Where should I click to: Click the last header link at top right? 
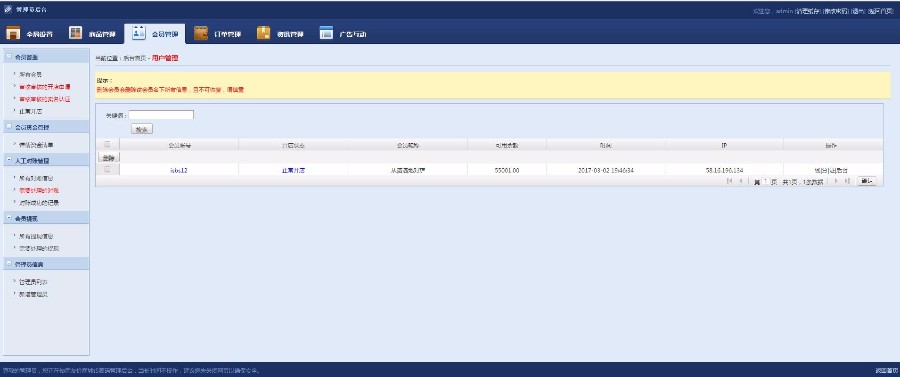point(880,11)
